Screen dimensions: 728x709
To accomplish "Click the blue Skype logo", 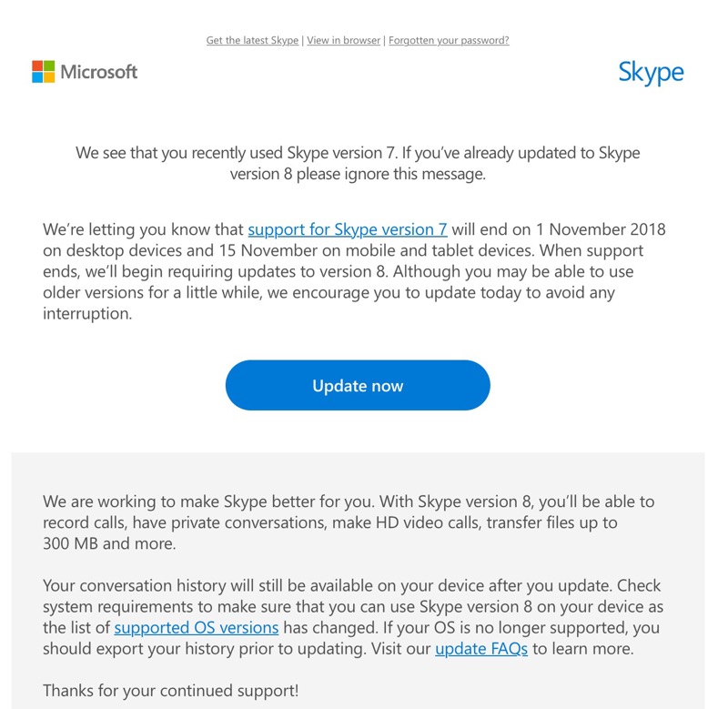I will pyautogui.click(x=651, y=73).
